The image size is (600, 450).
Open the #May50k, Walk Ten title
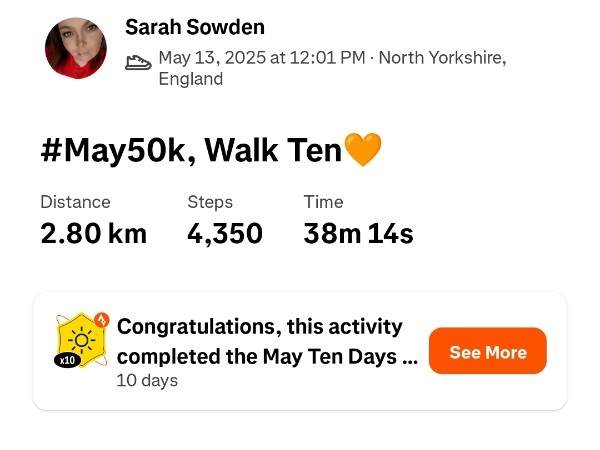coord(190,151)
